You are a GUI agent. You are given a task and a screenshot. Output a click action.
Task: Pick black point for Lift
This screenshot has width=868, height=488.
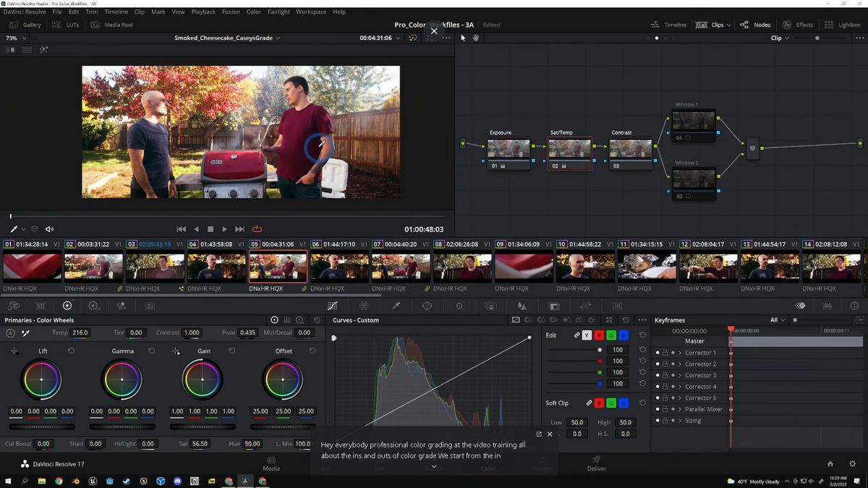[14, 351]
